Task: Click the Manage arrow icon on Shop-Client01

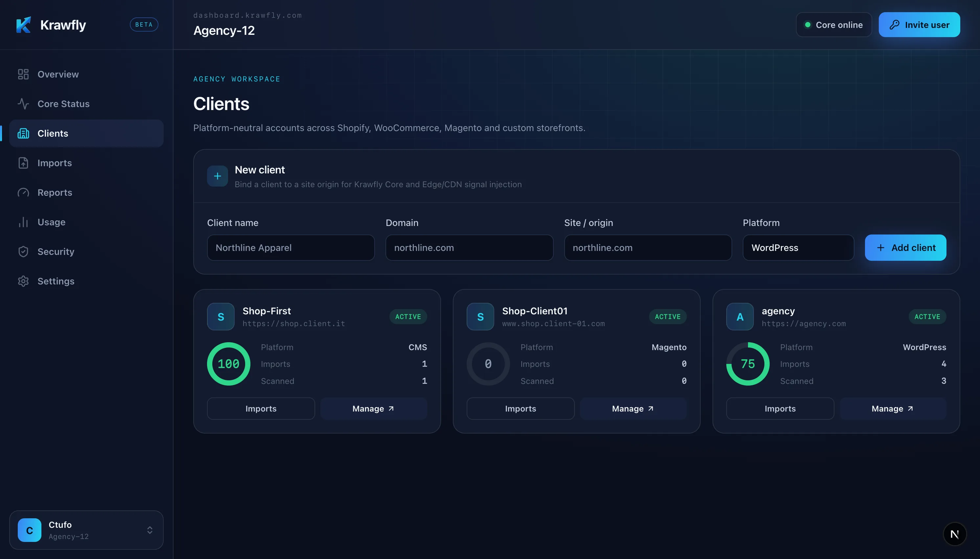Action: (x=651, y=409)
